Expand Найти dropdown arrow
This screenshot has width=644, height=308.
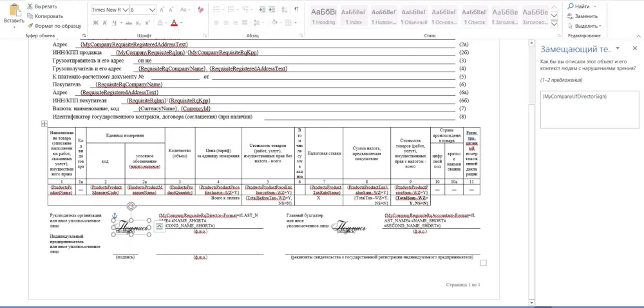[595, 6]
